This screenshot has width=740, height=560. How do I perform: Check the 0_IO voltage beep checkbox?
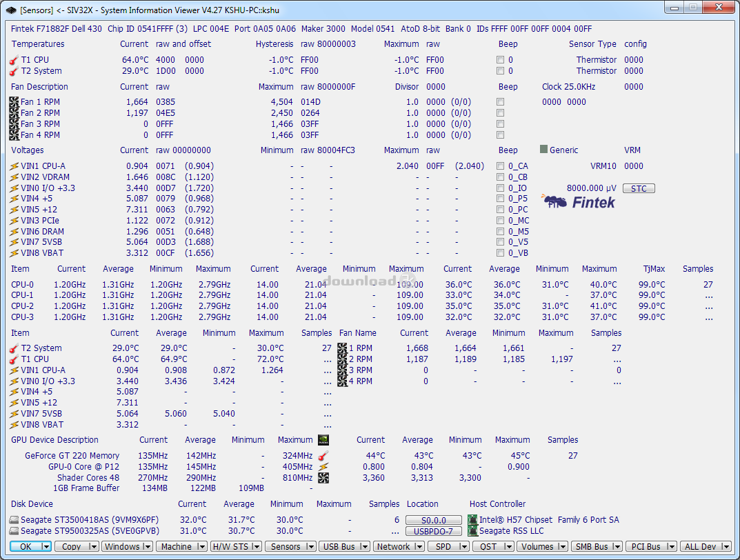coord(500,188)
